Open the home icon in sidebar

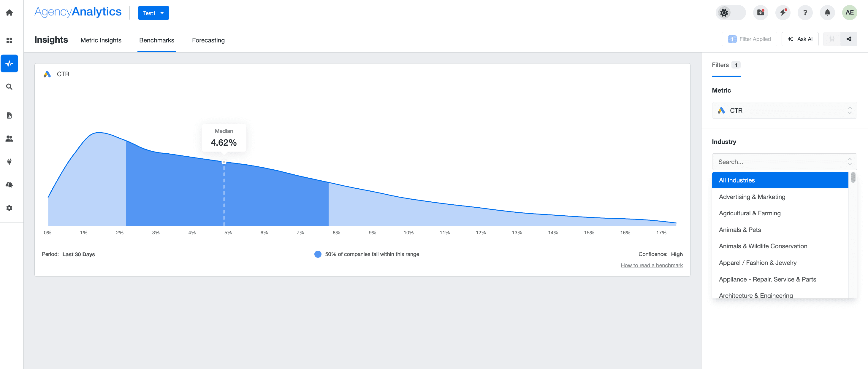[x=9, y=13]
